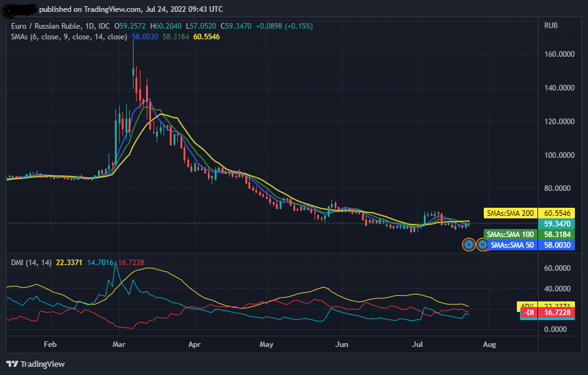Click the close price C59.3470

[x=236, y=26]
